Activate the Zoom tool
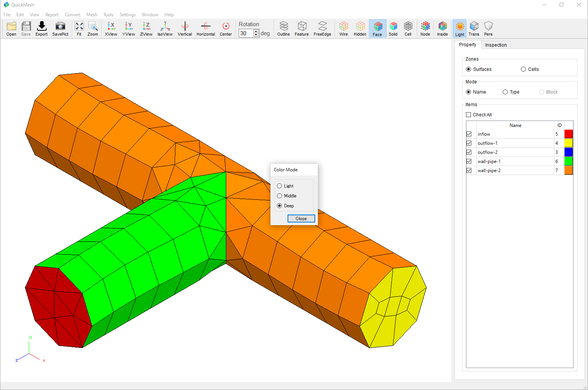 click(x=93, y=29)
